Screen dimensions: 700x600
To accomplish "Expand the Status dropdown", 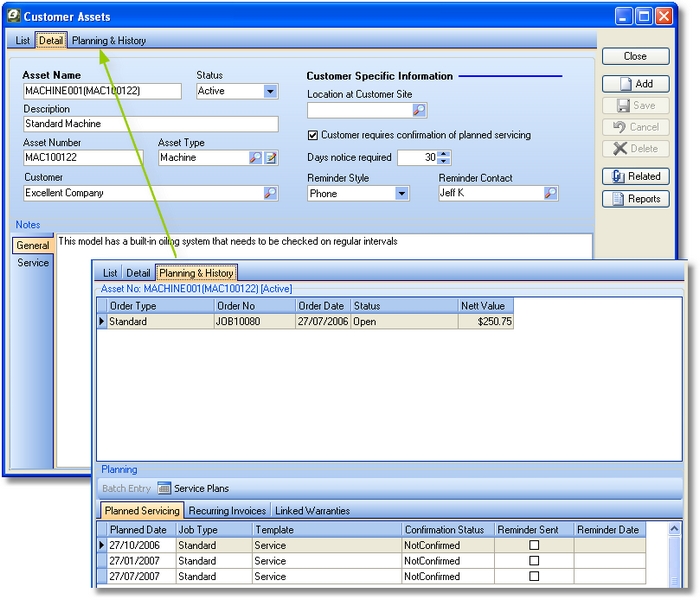I will click(270, 91).
